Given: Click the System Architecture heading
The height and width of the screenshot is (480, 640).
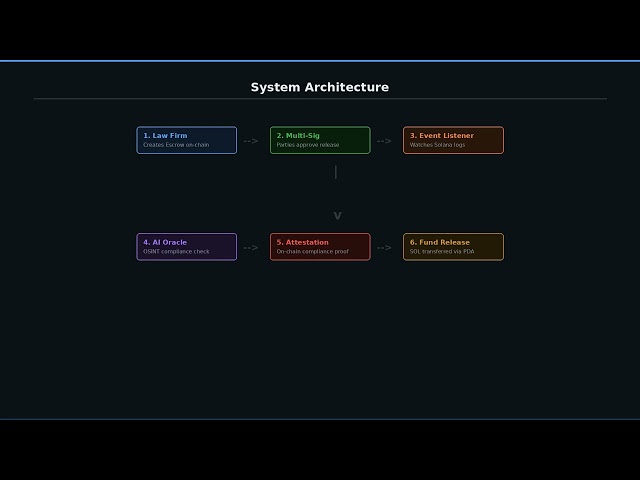Looking at the screenshot, I should click(x=320, y=87).
